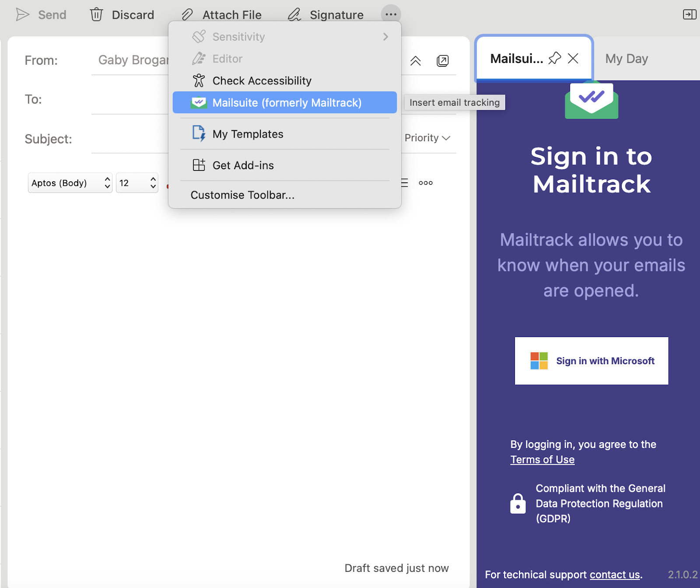The height and width of the screenshot is (588, 700).
Task: Click into the To: recipient field
Action: [130, 99]
